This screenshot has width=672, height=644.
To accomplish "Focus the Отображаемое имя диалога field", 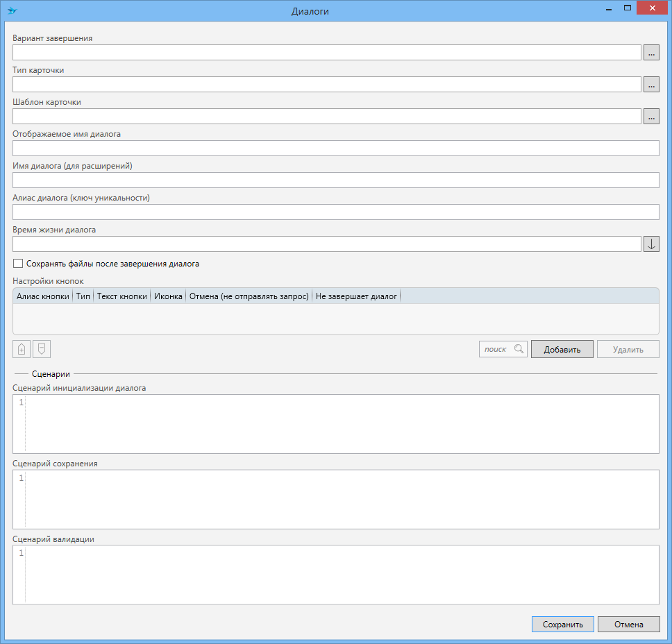I will 335,149.
